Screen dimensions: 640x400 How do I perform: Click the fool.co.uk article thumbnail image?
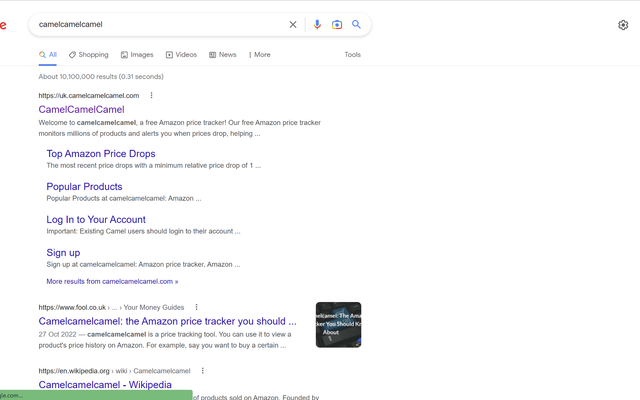(x=338, y=325)
